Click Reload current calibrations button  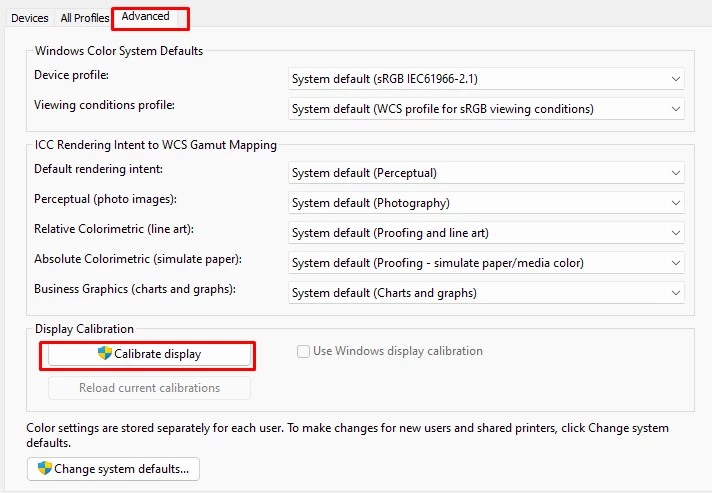pos(149,388)
